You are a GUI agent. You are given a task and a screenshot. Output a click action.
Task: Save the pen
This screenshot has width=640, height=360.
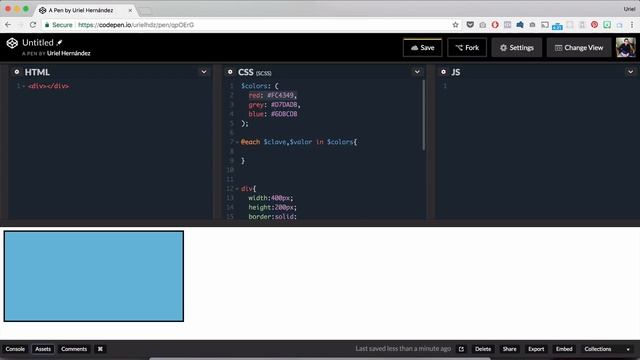pyautogui.click(x=422, y=48)
